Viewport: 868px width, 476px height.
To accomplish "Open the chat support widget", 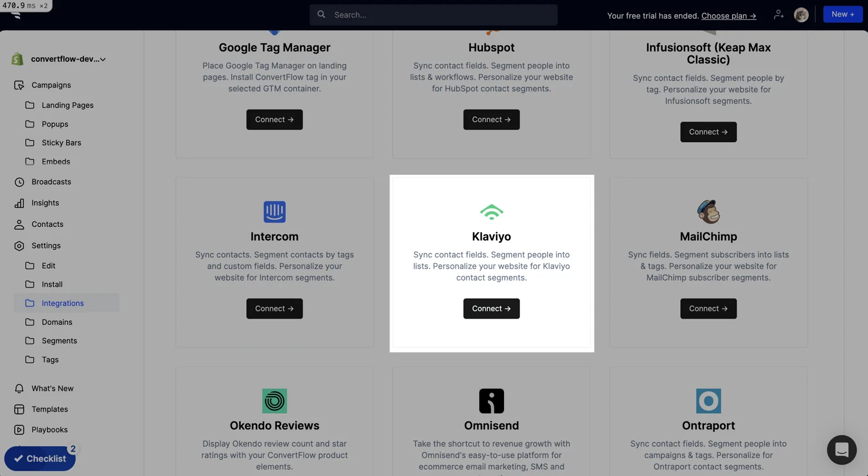I will pos(841,450).
